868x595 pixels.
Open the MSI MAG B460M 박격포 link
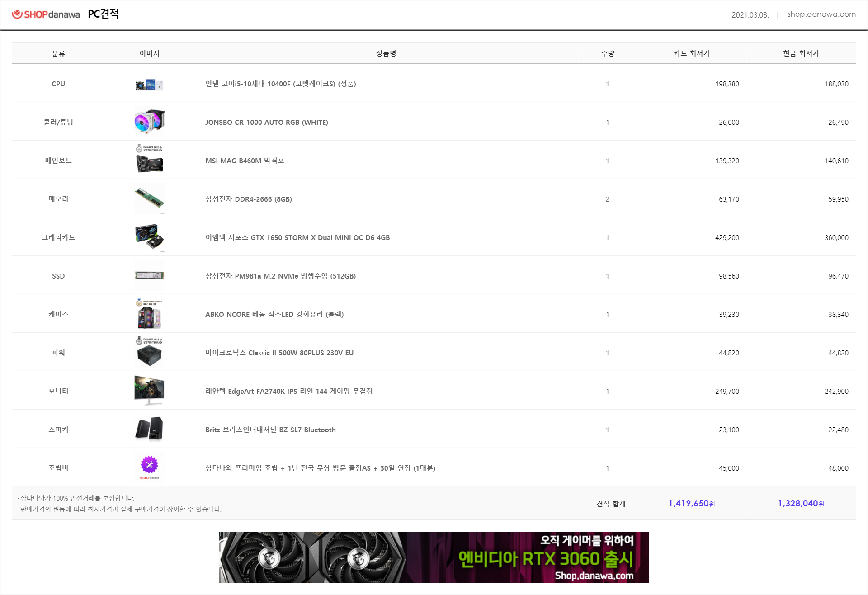(245, 161)
